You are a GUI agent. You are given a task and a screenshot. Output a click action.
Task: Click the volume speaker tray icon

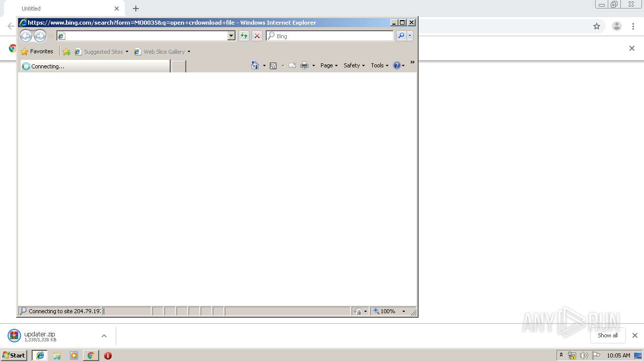coord(584,355)
